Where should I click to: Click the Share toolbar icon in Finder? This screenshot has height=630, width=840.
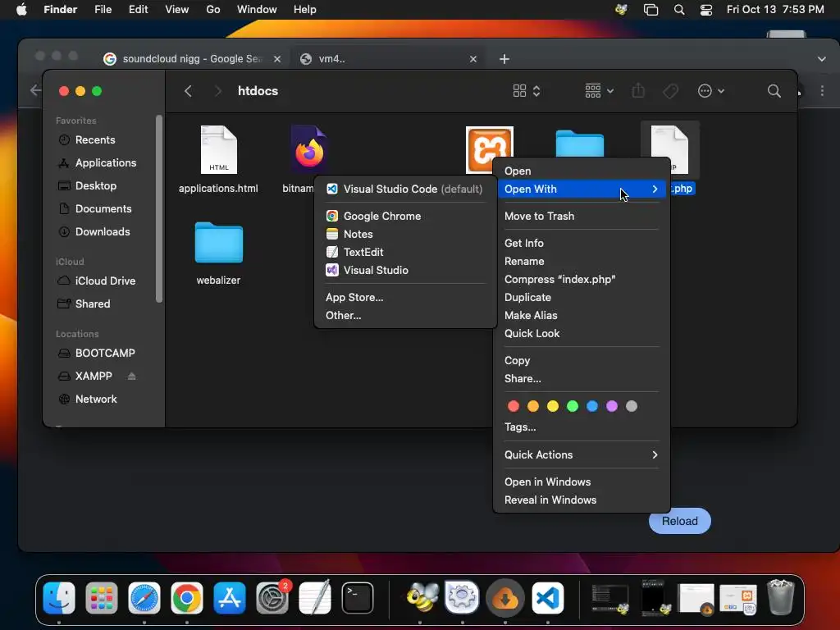[x=638, y=91]
